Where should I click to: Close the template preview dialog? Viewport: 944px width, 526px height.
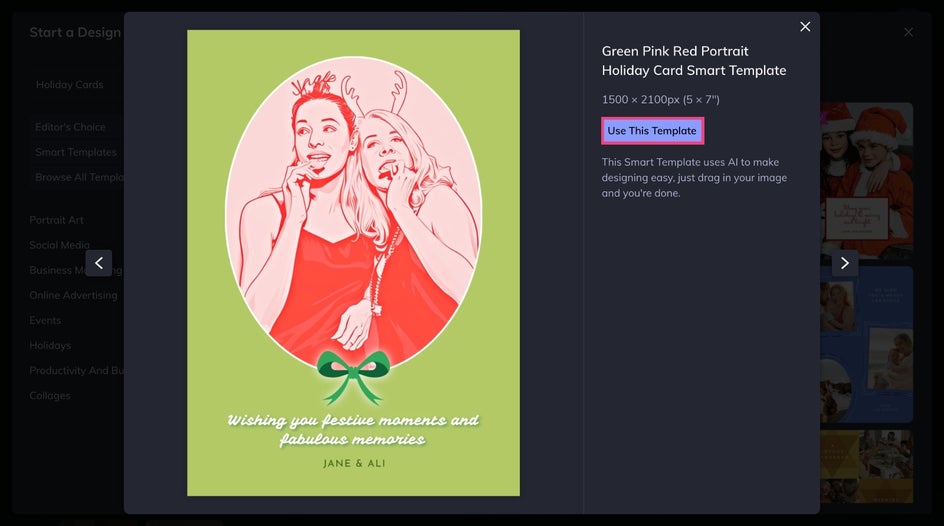click(805, 26)
